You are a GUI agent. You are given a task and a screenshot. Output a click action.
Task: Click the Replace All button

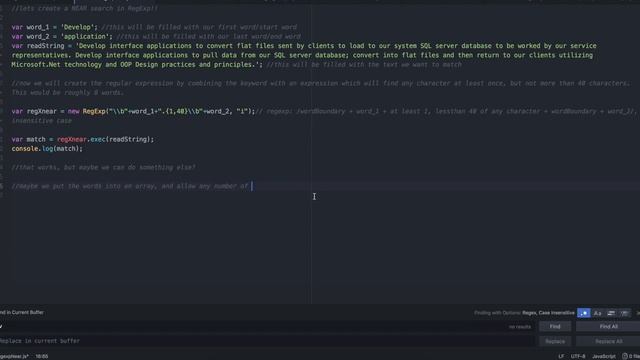[608, 341]
